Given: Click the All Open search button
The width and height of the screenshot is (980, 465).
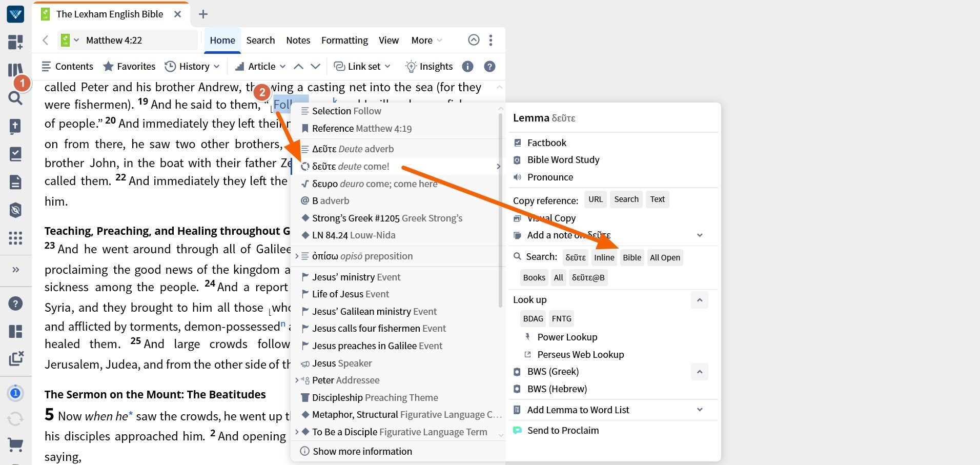Looking at the screenshot, I should 665,257.
